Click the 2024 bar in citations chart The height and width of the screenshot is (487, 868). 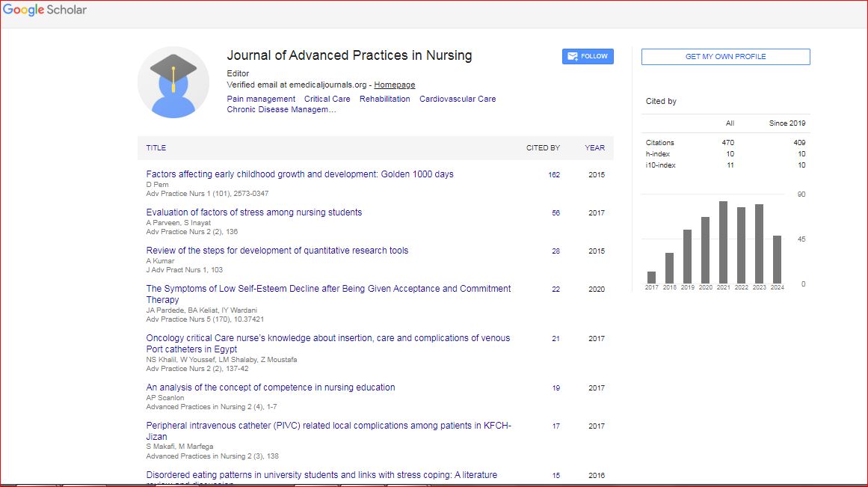tap(777, 259)
